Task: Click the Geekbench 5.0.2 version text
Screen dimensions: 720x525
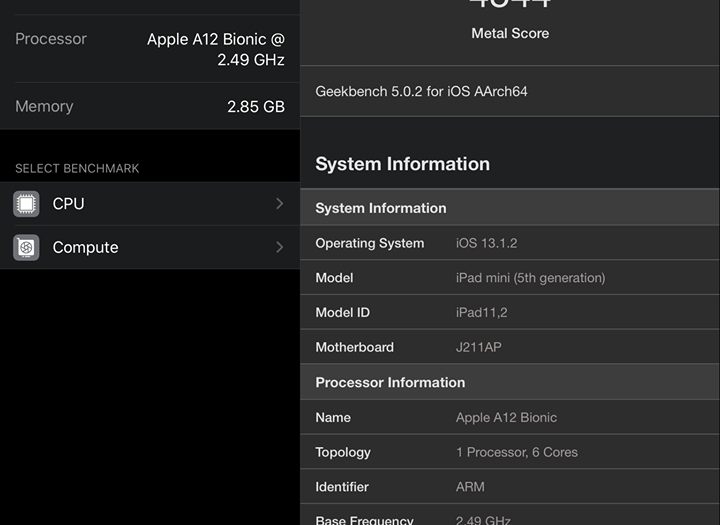Action: [x=421, y=91]
